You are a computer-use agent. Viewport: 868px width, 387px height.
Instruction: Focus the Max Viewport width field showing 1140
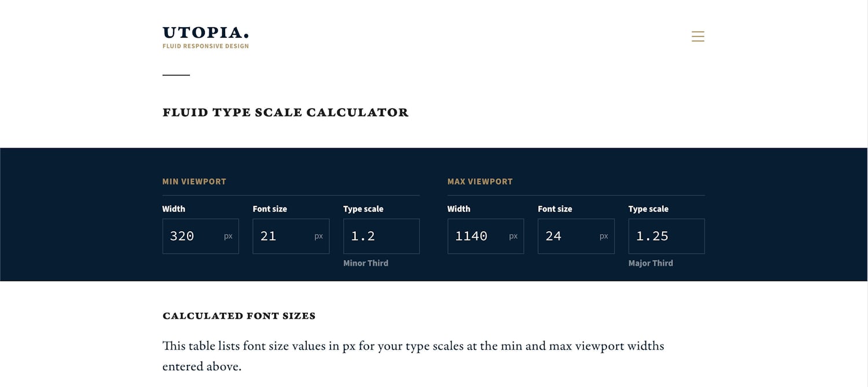[x=478, y=236]
